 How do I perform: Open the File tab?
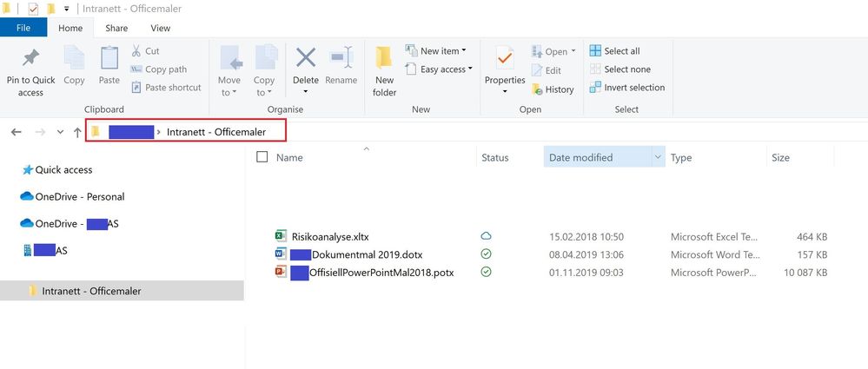[x=23, y=28]
